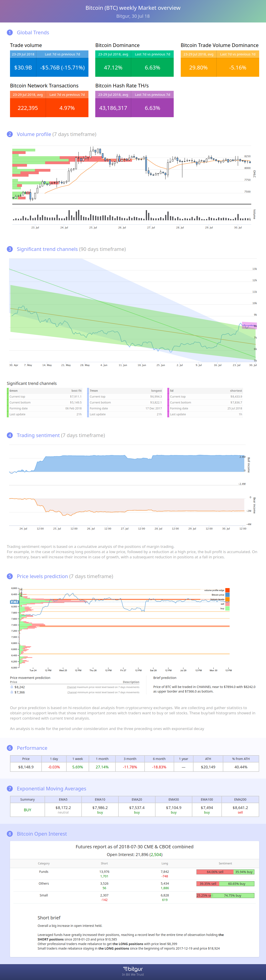This screenshot has width=266, height=980.
Task: Click the bell icon beside $8,242 prediction
Action: point(12,687)
